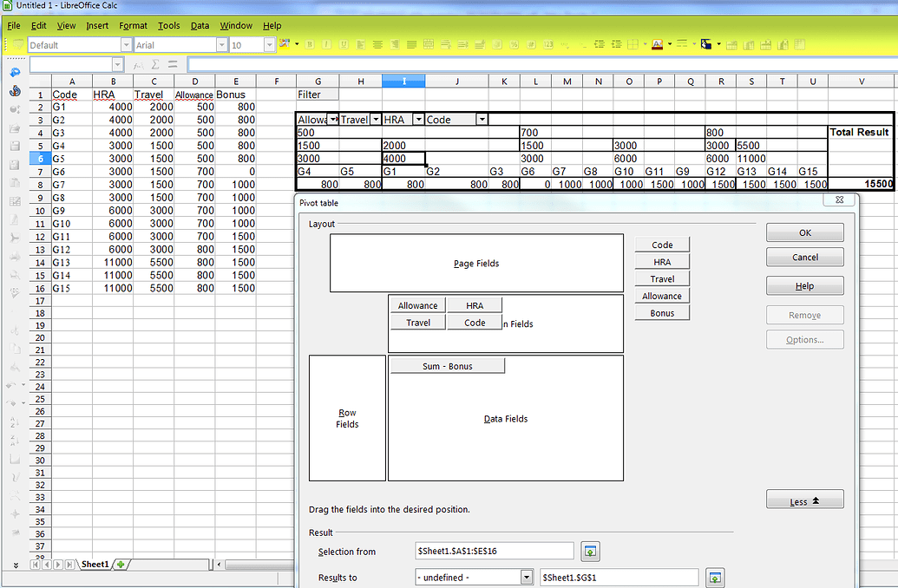898x588 pixels.
Task: Expand the Results to dropdown list
Action: tap(526, 578)
